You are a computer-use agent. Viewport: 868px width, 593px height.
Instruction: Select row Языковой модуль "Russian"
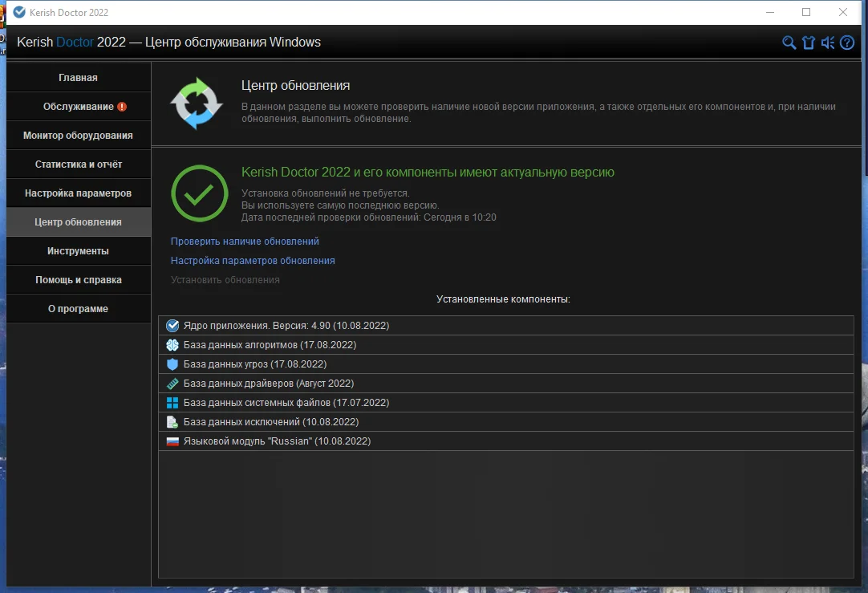(506, 441)
